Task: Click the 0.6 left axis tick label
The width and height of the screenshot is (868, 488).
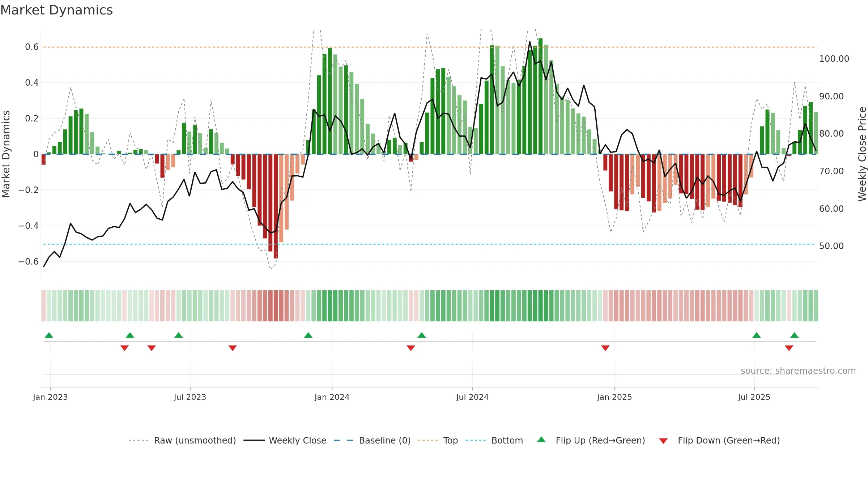Action: [32, 47]
